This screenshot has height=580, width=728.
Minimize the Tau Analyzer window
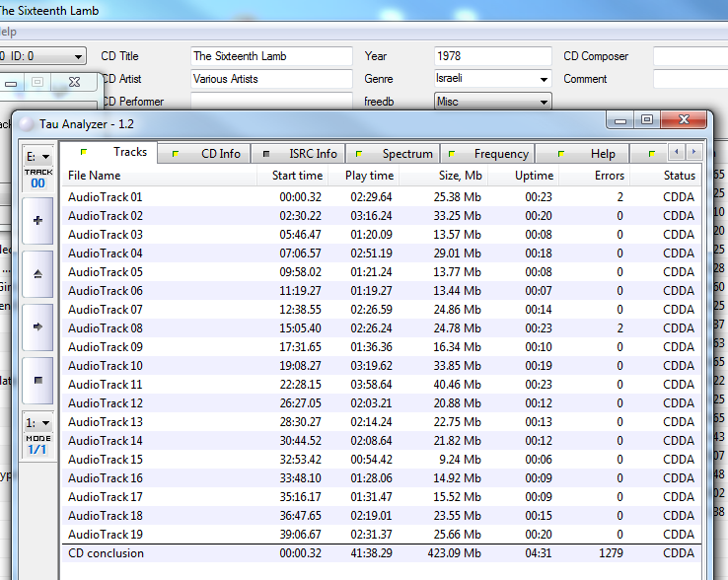pyautogui.click(x=620, y=119)
